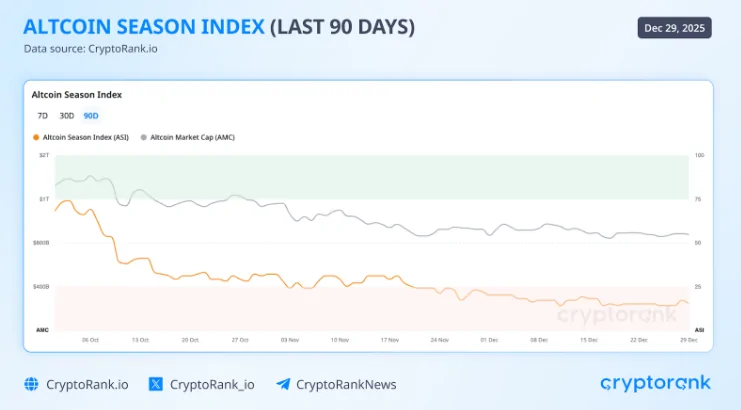
Task: Open the CryptoRankNews channel link
Action: 346,384
